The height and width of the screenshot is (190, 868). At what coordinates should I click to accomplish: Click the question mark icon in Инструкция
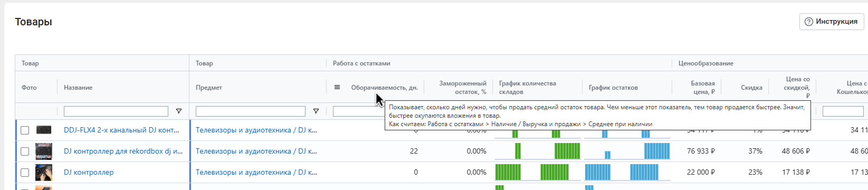809,22
